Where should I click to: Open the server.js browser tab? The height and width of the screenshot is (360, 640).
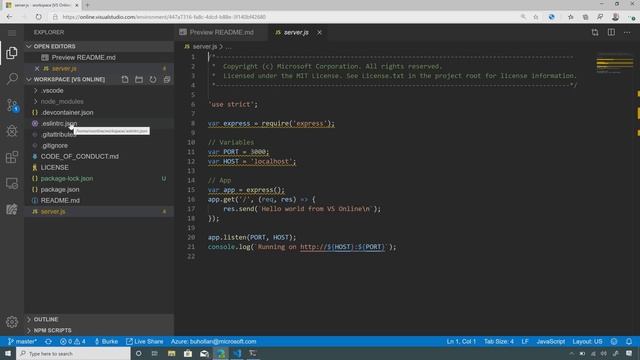[41, 5]
